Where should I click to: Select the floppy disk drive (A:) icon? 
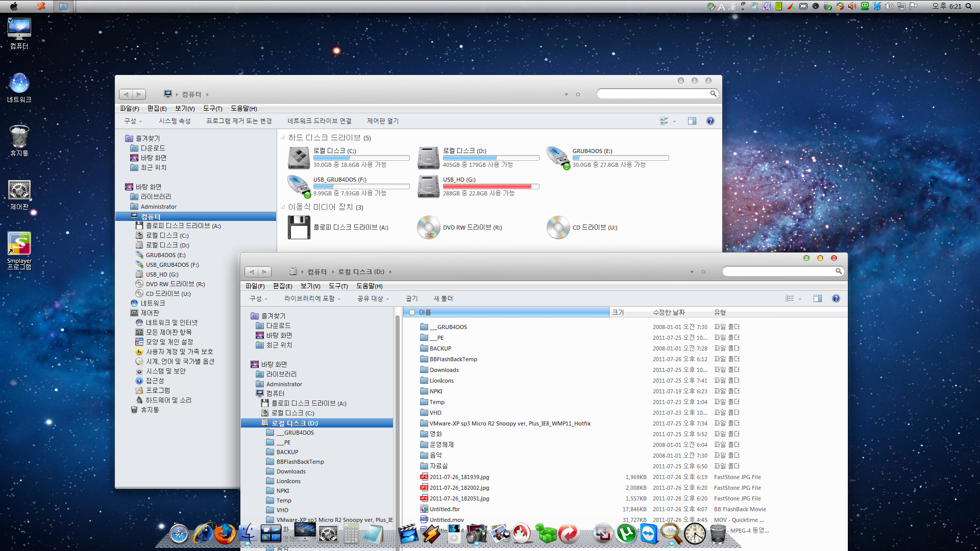coord(299,228)
